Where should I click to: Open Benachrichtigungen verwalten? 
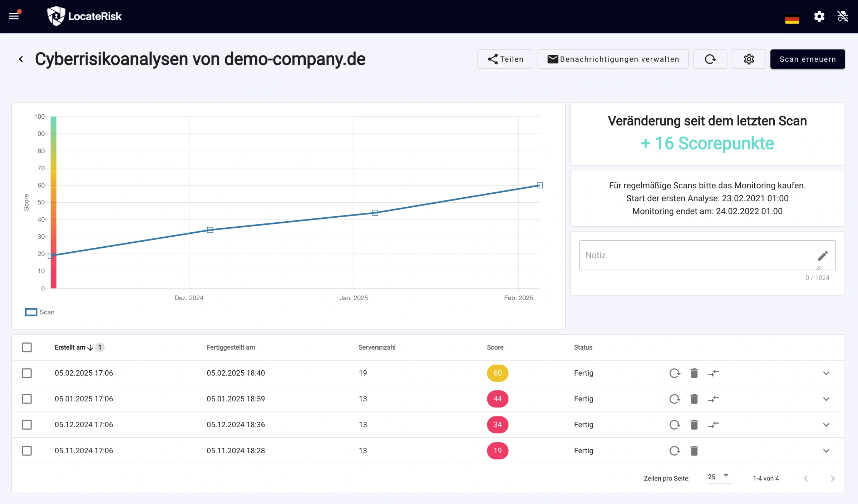613,59
